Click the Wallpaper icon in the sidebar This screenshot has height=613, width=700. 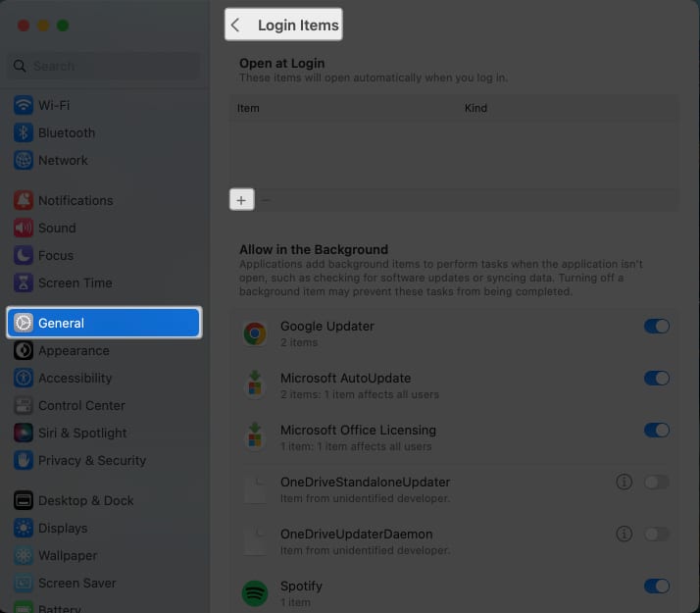[x=24, y=555]
